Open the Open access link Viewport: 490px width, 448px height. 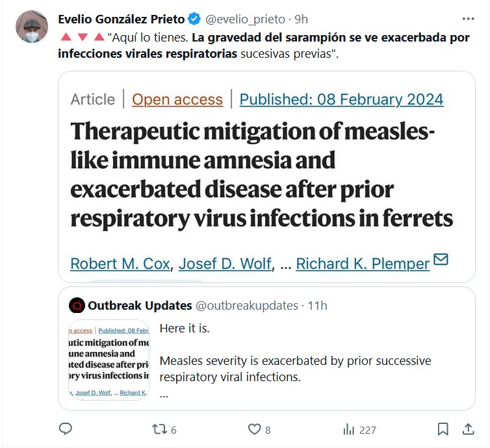(177, 99)
